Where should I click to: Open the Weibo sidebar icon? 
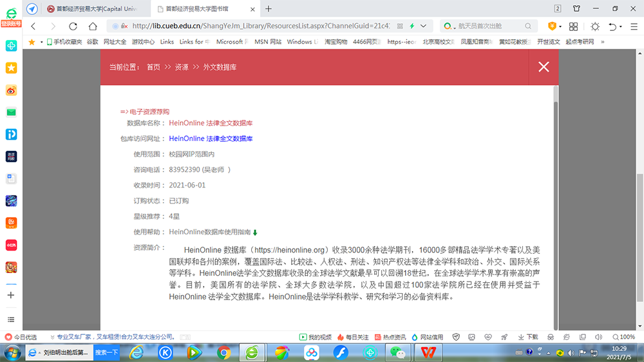(11, 90)
